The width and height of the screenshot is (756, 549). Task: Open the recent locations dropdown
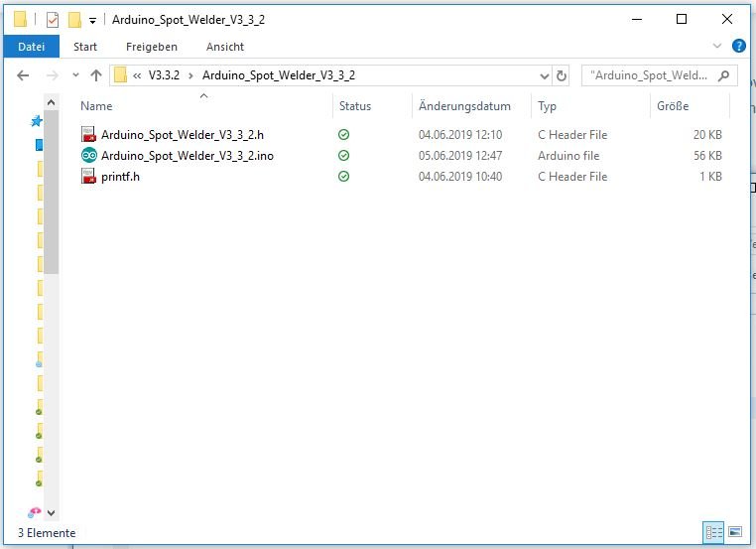point(75,75)
